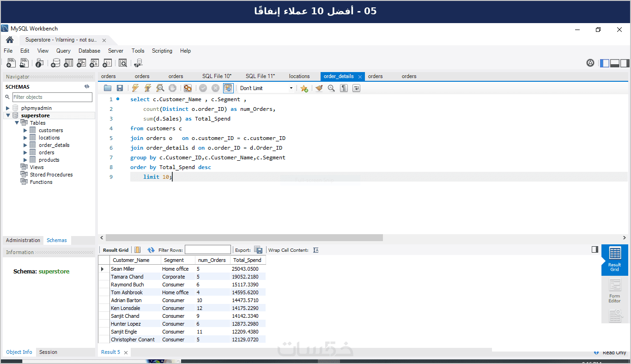Reconnect to DBMS icon
631x364 pixels.
point(138,63)
